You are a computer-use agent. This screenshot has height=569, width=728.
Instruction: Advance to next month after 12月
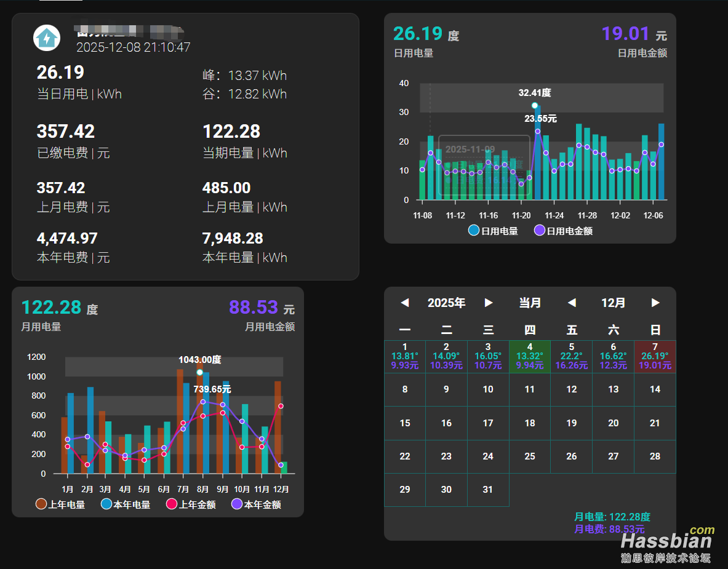click(x=655, y=303)
